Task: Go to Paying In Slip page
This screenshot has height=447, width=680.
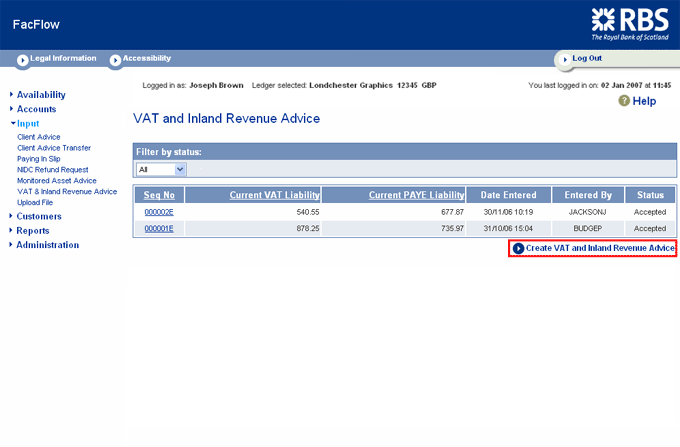Action: pos(39,158)
